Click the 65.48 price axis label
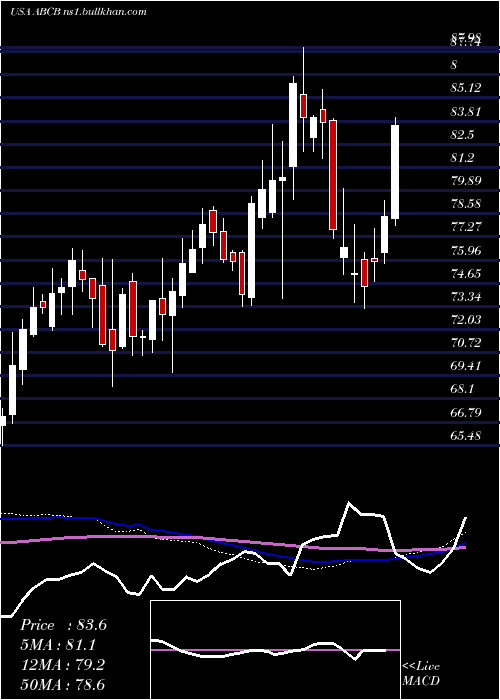 point(466,435)
